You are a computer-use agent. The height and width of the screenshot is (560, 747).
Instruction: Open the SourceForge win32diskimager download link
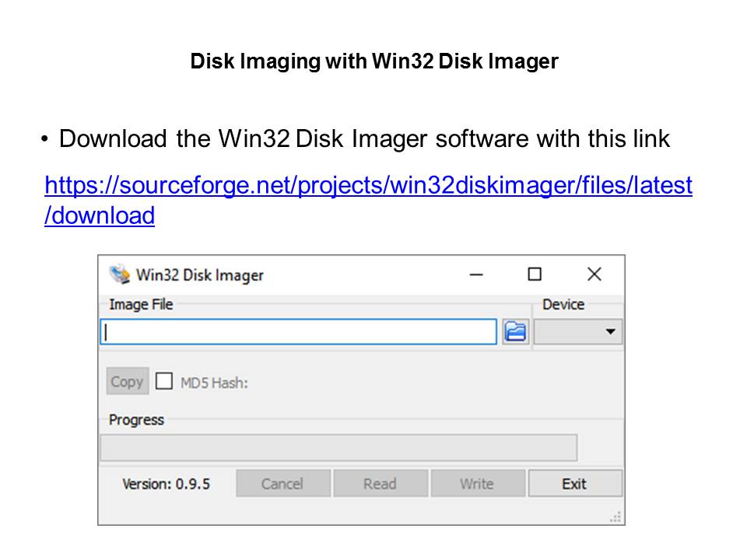click(x=368, y=187)
